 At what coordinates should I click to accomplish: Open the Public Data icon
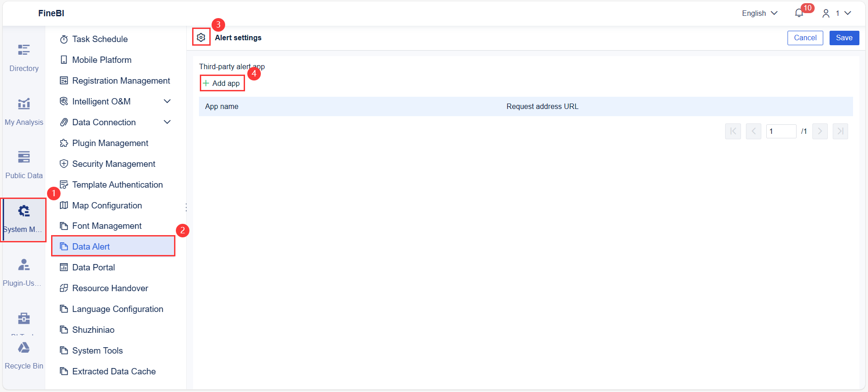24,157
